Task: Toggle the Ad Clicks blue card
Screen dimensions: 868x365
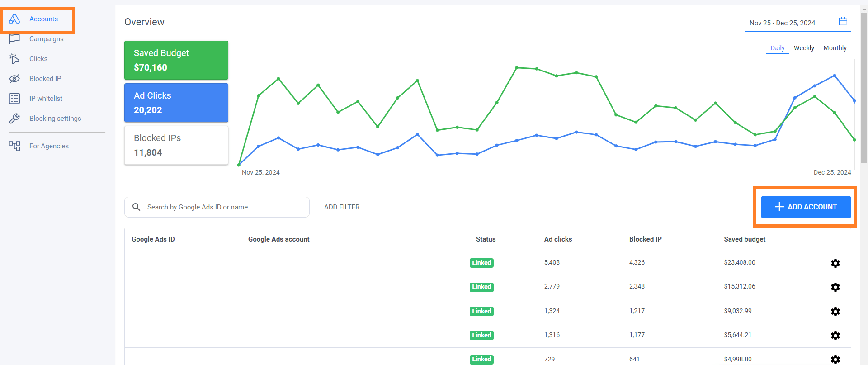Action: point(176,103)
